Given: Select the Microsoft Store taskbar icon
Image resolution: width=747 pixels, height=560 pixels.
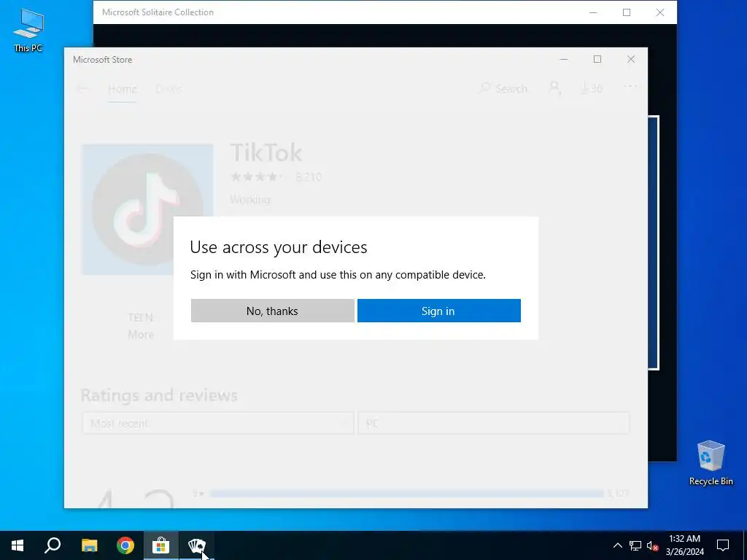Looking at the screenshot, I should point(161,545).
